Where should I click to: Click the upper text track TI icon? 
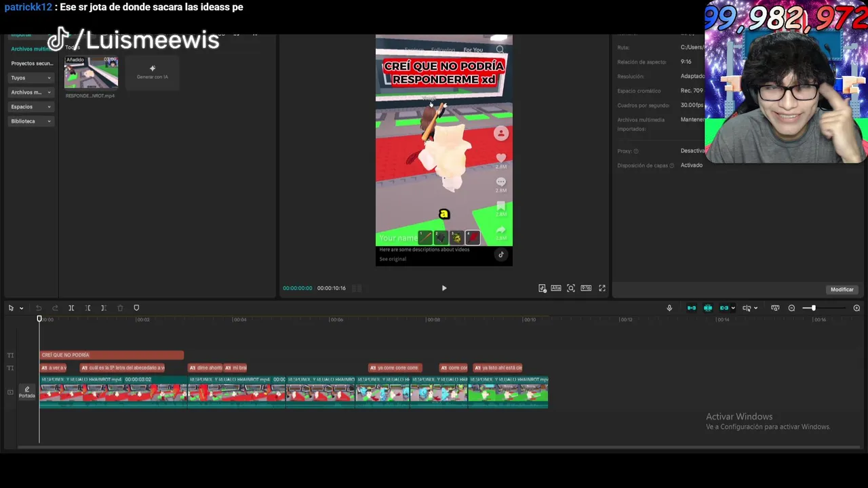click(x=10, y=355)
